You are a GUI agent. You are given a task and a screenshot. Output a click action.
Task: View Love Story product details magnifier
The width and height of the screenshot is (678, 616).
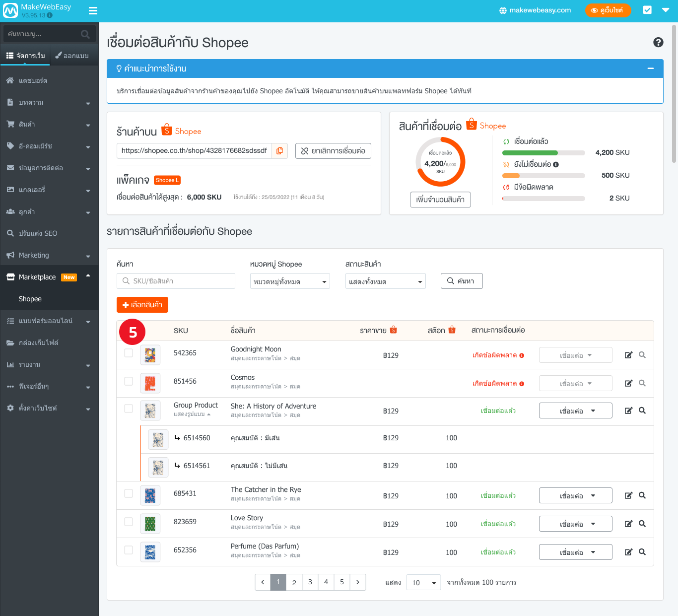click(642, 524)
